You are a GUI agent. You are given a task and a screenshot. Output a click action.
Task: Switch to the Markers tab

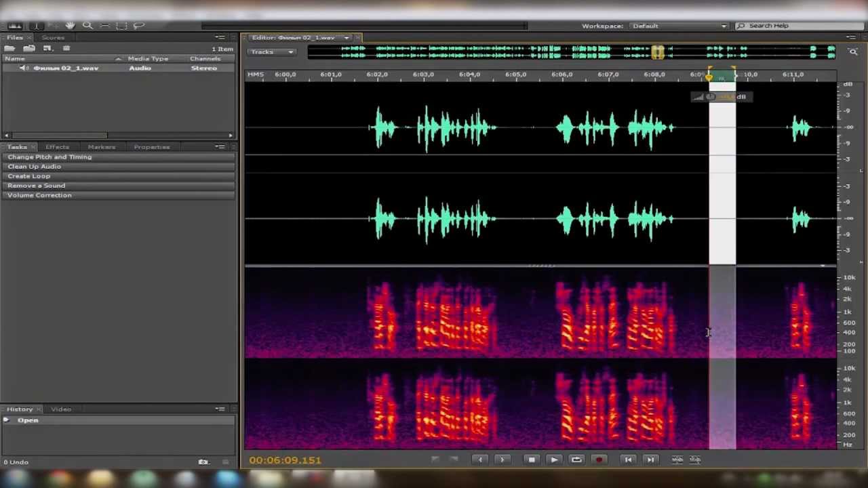101,147
